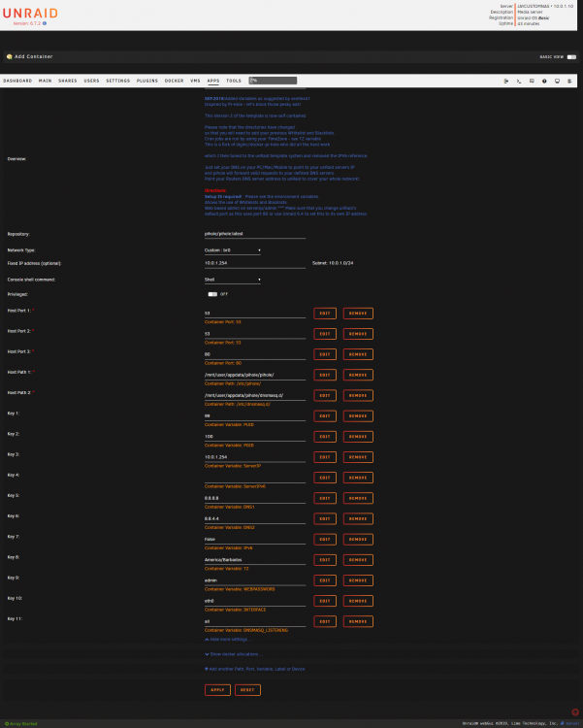Edit Key 3 ServerIP variable
Screen dimensions: 583x728
click(x=325, y=457)
